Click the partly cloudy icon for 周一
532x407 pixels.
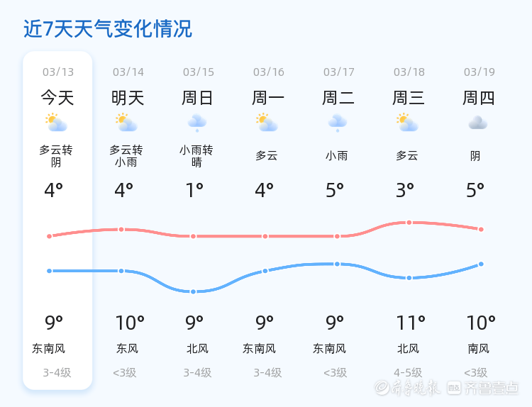(267, 123)
